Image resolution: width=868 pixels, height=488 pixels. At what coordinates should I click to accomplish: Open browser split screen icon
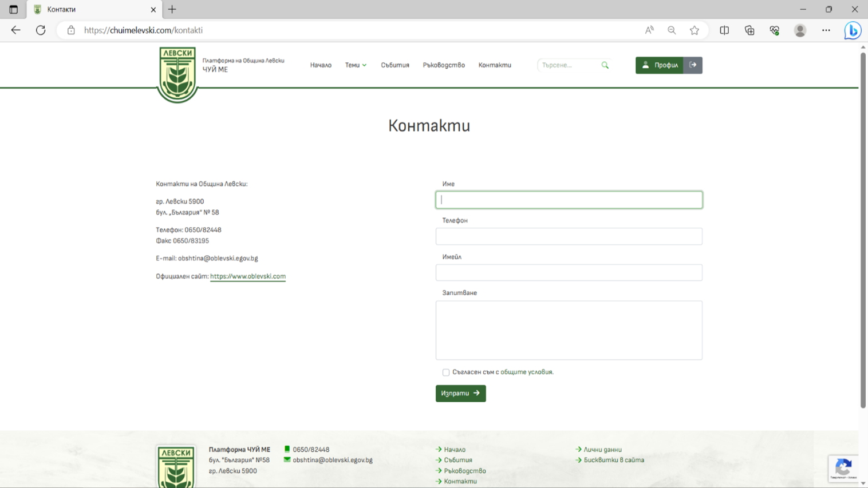(x=724, y=30)
